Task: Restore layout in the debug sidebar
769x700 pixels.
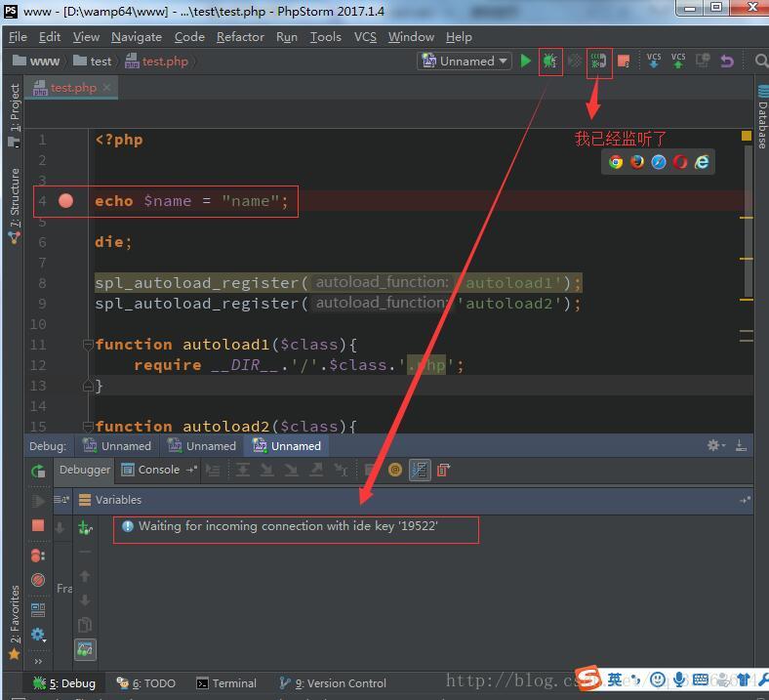Action: 38,610
